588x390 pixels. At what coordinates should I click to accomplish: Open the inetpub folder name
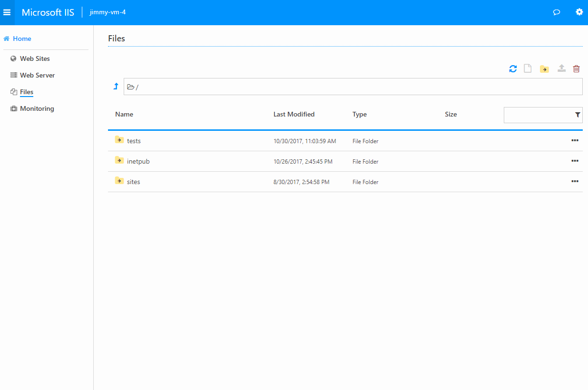click(138, 161)
